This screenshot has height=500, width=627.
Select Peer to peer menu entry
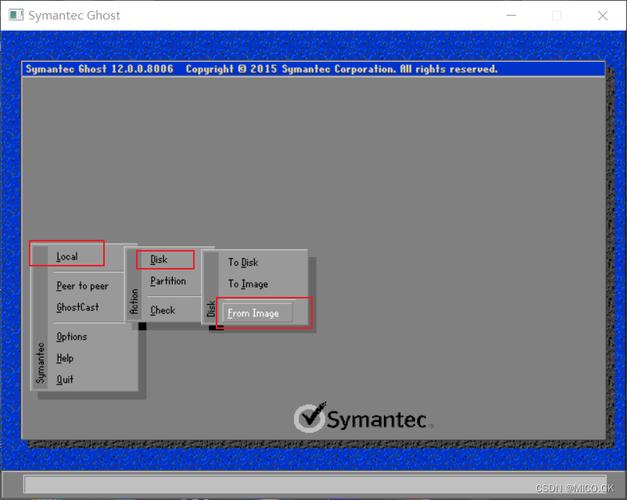pyautogui.click(x=82, y=286)
